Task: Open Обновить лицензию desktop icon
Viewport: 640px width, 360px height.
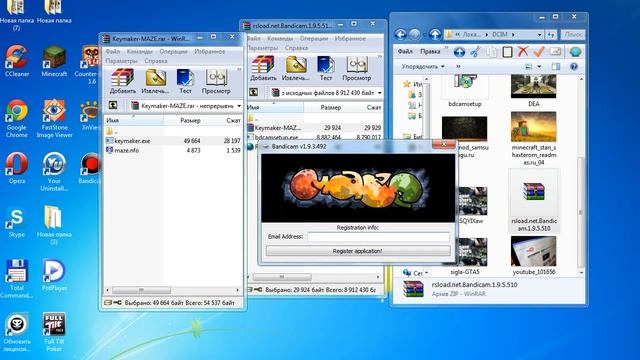Action: click(x=17, y=332)
